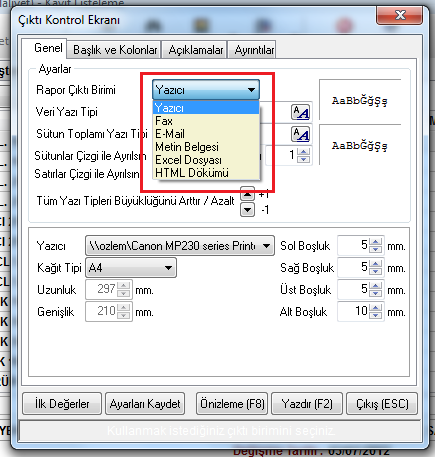
Task: Open font picker for Sütun Toplamı Yazı Tipi
Action: tap(301, 134)
